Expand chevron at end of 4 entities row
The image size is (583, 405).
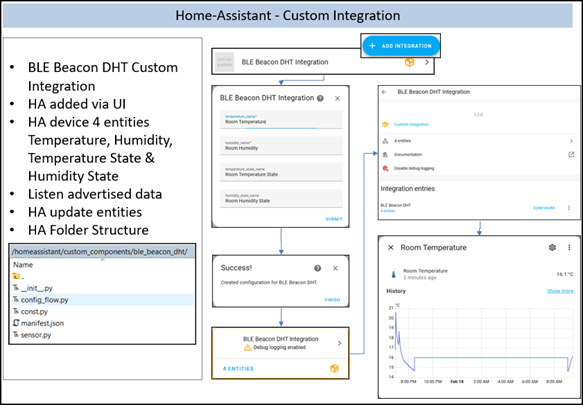point(571,141)
